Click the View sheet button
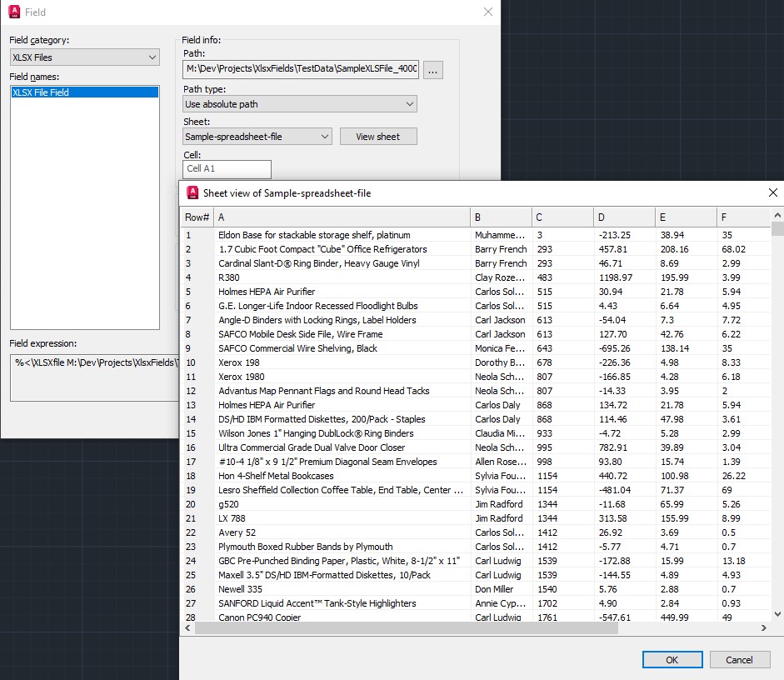 [x=377, y=137]
